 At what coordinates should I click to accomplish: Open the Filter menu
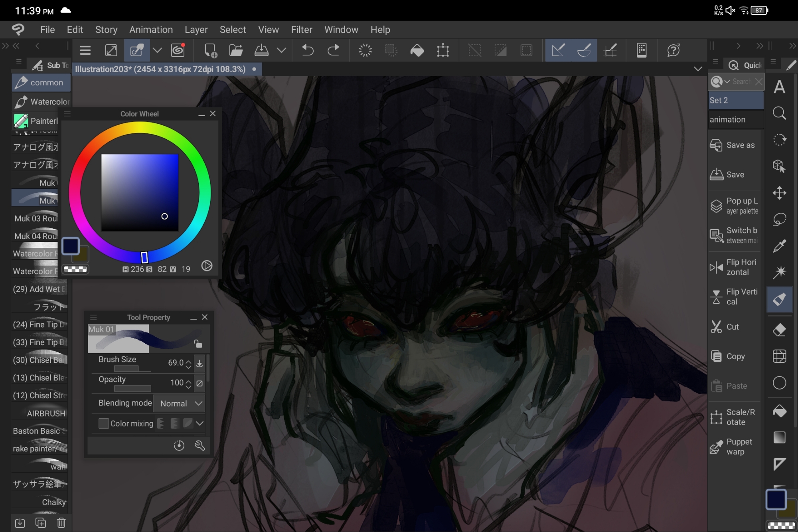(301, 30)
